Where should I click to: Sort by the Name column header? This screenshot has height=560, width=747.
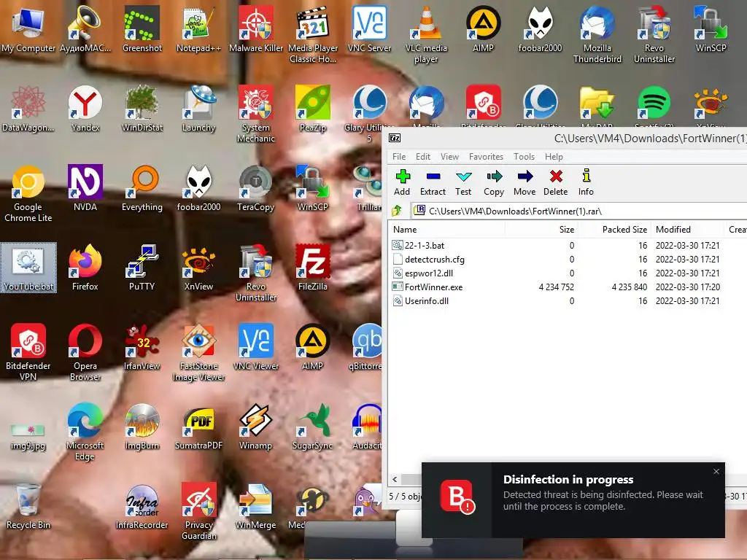click(x=447, y=230)
